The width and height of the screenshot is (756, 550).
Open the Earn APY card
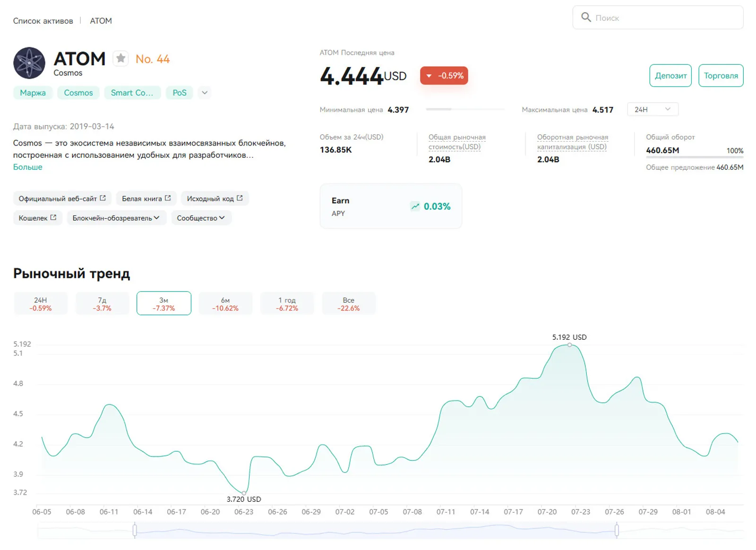[x=391, y=206]
